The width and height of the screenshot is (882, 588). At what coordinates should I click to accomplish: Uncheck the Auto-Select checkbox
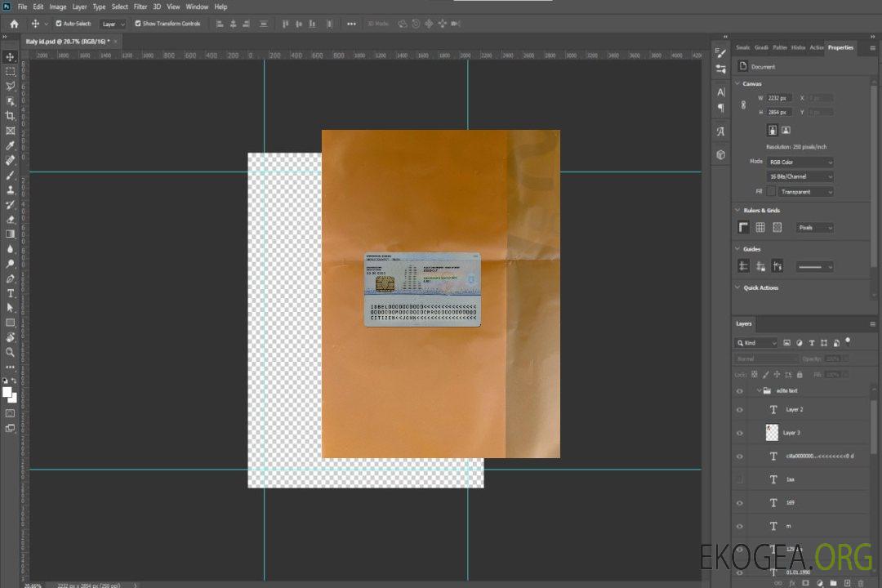click(59, 24)
